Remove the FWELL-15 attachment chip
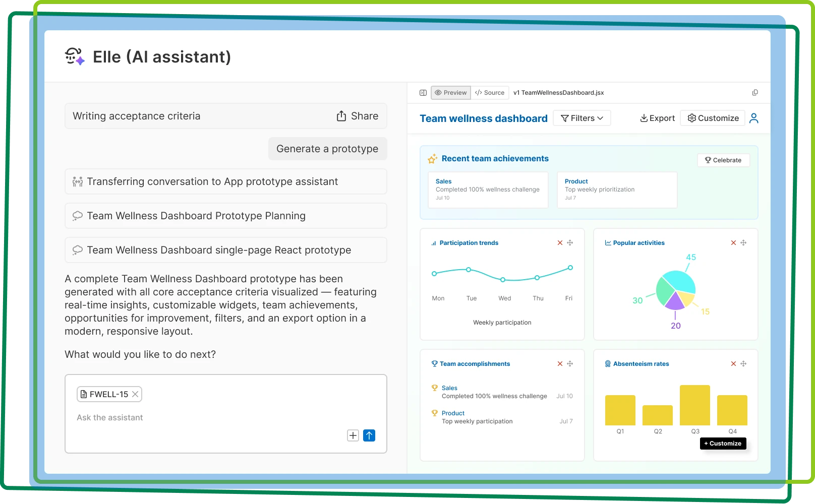Image resolution: width=815 pixels, height=504 pixels. coord(135,394)
